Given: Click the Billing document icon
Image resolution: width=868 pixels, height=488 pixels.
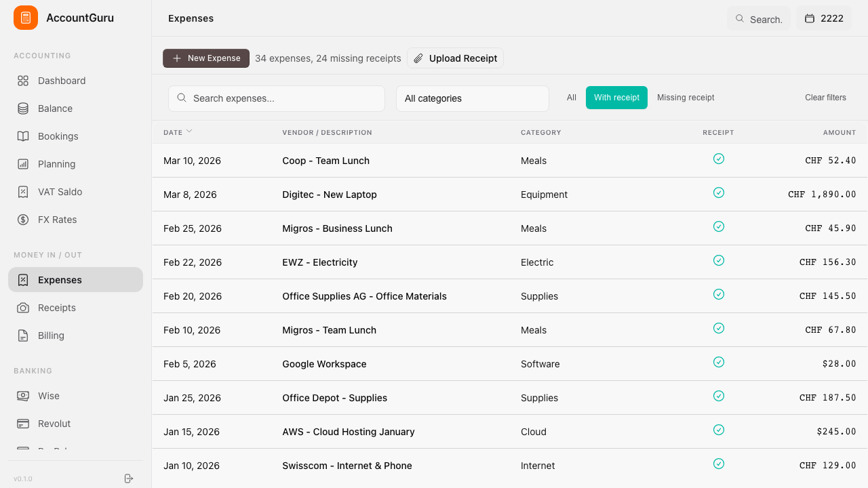Looking at the screenshot, I should coord(23,335).
